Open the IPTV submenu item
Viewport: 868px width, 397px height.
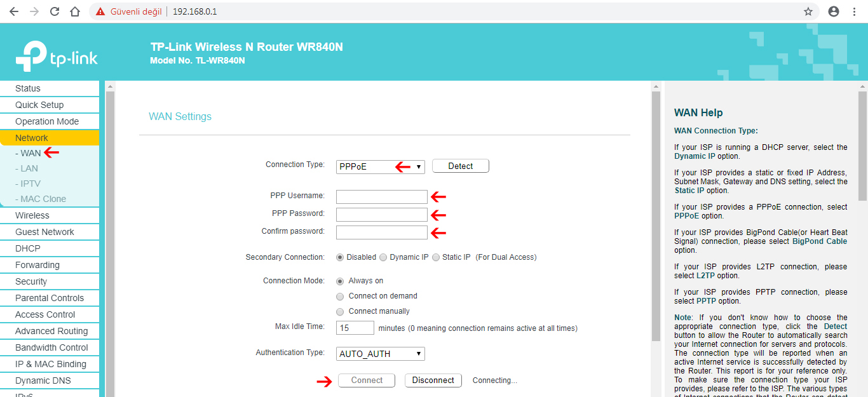[x=28, y=184]
